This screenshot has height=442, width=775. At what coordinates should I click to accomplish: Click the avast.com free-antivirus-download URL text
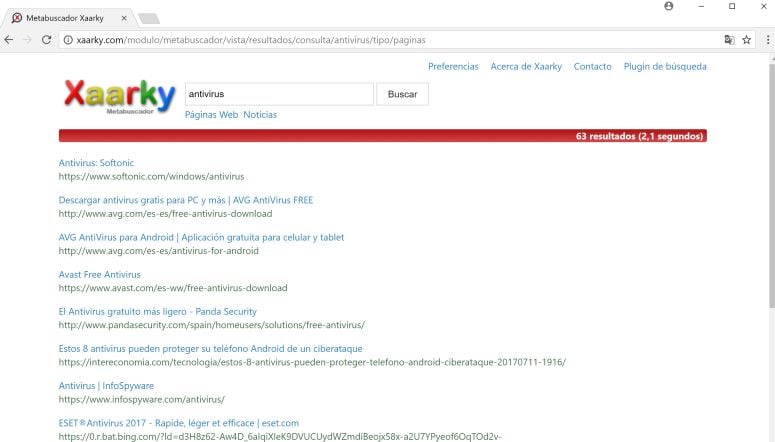pos(173,288)
